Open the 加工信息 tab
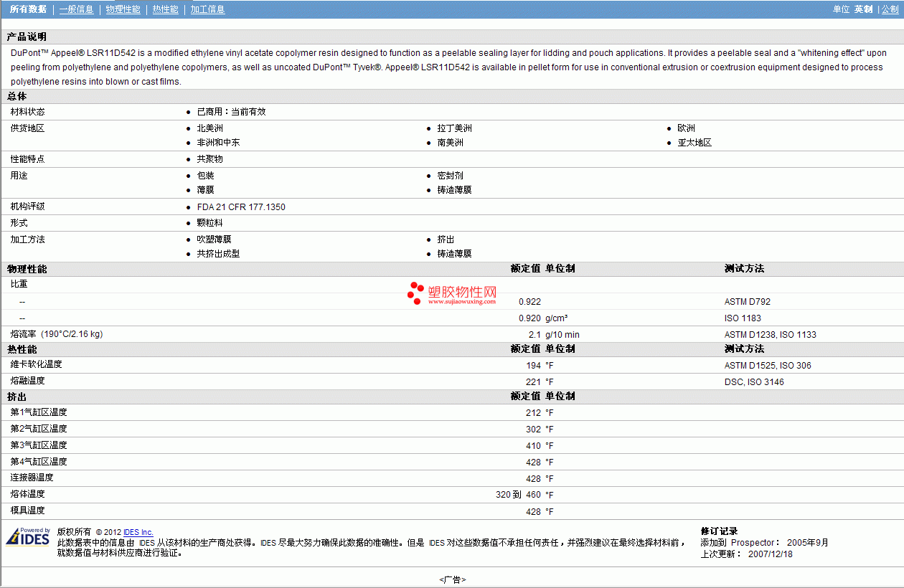 tap(207, 9)
